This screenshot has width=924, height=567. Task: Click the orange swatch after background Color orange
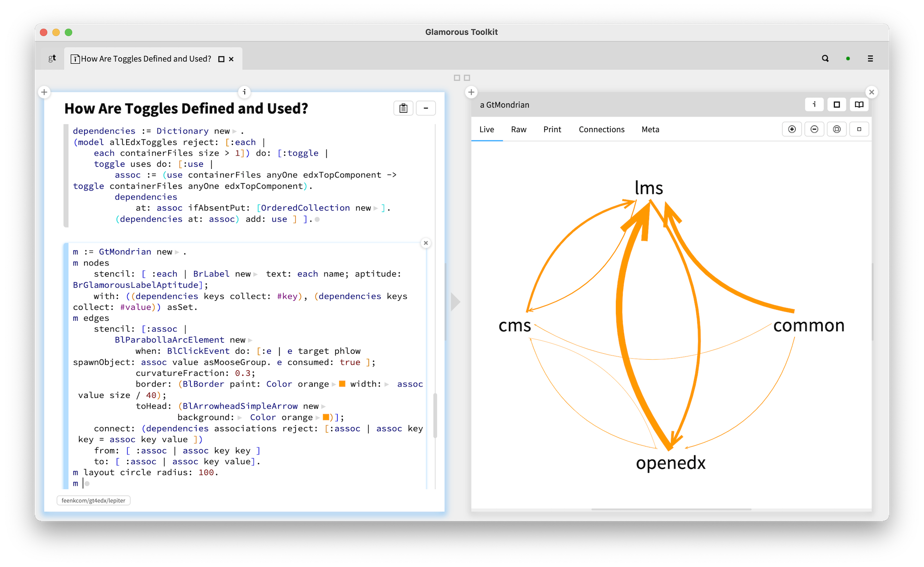click(326, 417)
